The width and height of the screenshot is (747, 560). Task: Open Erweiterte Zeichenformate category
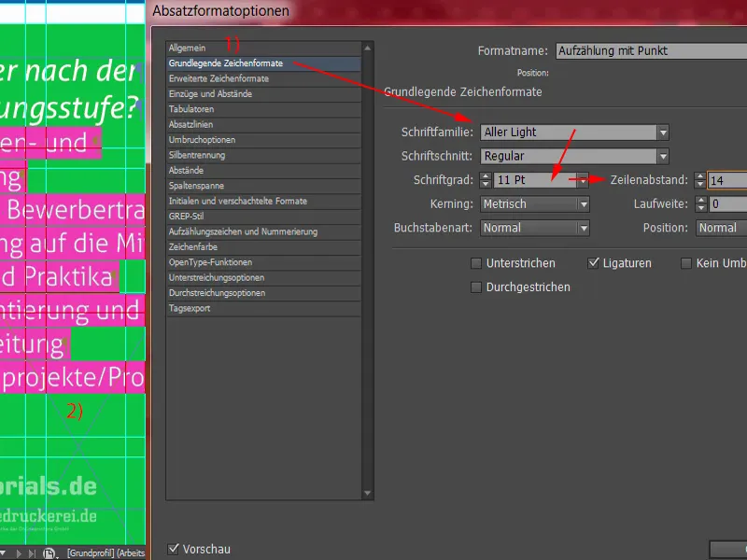[x=263, y=78]
